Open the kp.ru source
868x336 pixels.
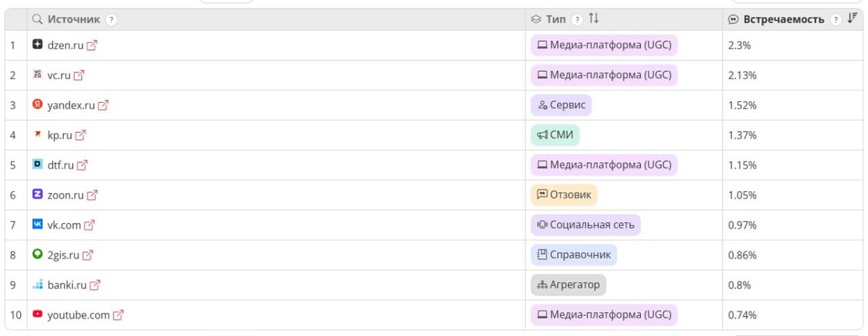(x=59, y=135)
